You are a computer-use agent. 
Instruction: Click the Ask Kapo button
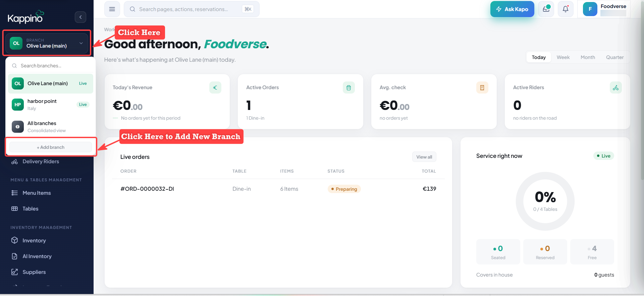point(512,9)
